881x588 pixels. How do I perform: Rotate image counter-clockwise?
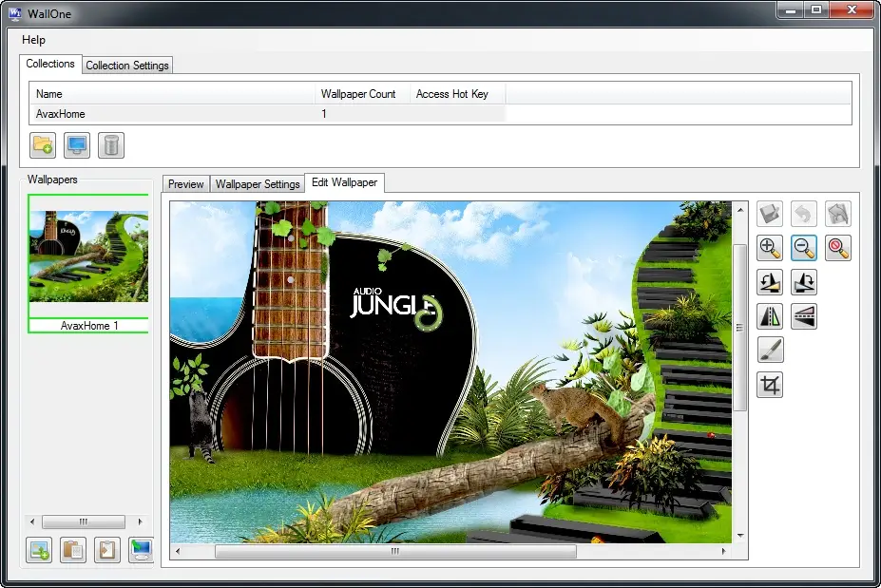770,282
